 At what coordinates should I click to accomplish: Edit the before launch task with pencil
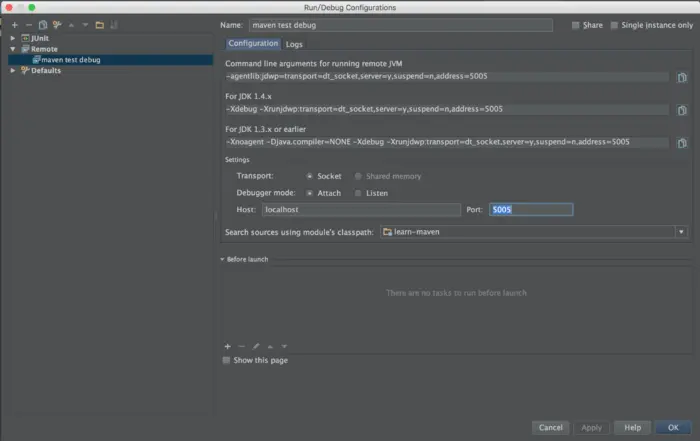[256, 346]
